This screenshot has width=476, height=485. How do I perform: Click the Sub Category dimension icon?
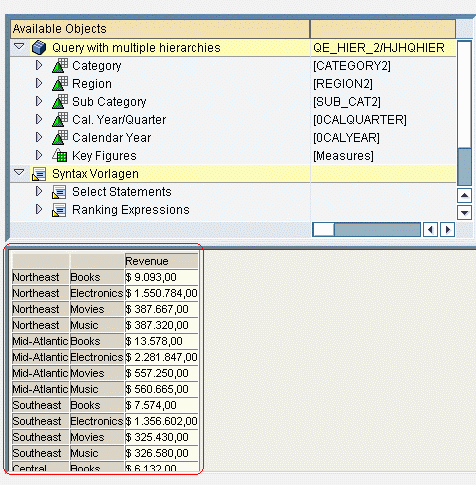click(60, 102)
